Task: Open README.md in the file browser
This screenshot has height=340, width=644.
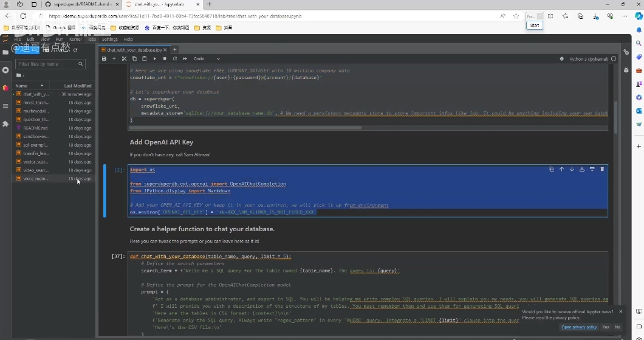Action: tap(35, 128)
